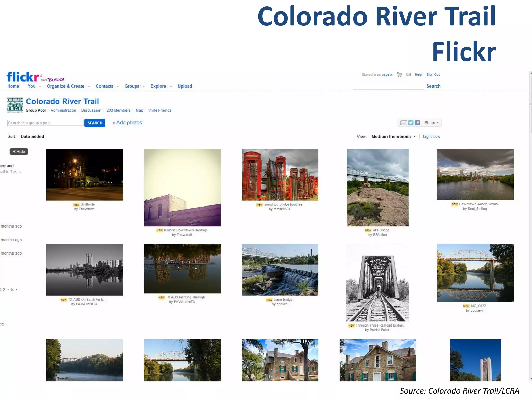
Task: Open Through Truss Railroad Bridge thumbnail
Action: 378,283
